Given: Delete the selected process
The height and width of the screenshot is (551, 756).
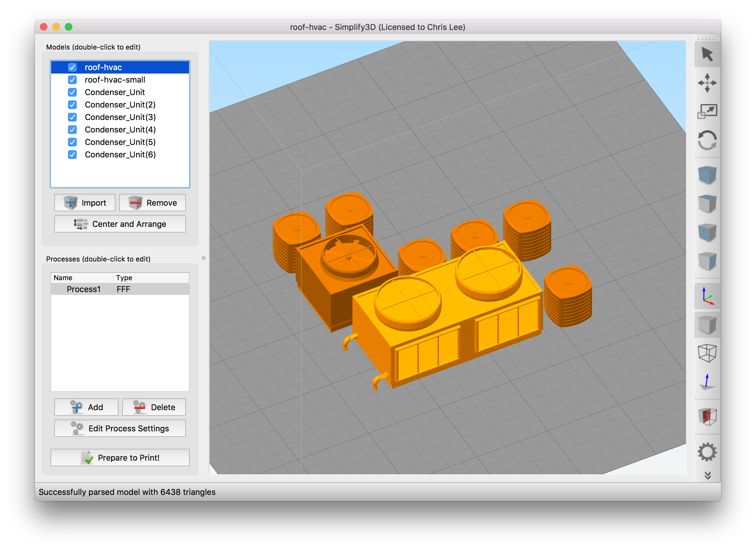Looking at the screenshot, I should point(154,407).
